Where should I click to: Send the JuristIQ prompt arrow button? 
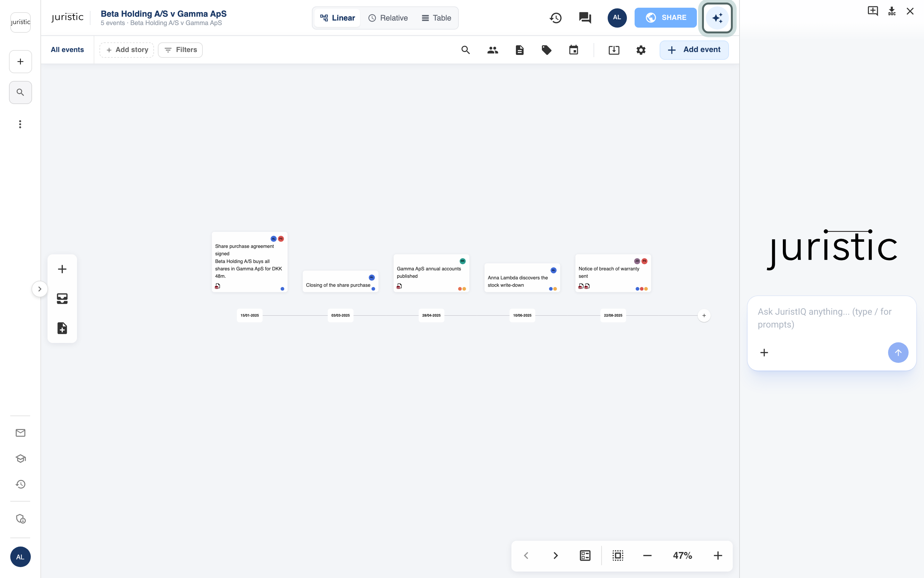(x=898, y=353)
